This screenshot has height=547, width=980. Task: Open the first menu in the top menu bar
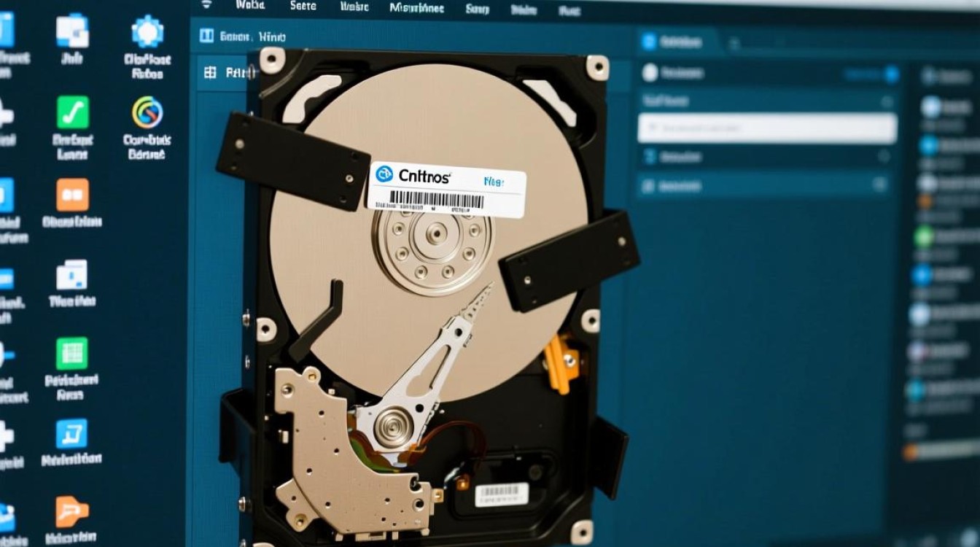pos(248,6)
